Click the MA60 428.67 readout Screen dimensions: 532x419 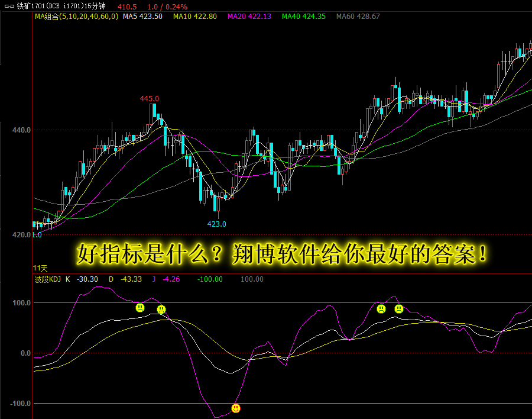[x=358, y=17]
